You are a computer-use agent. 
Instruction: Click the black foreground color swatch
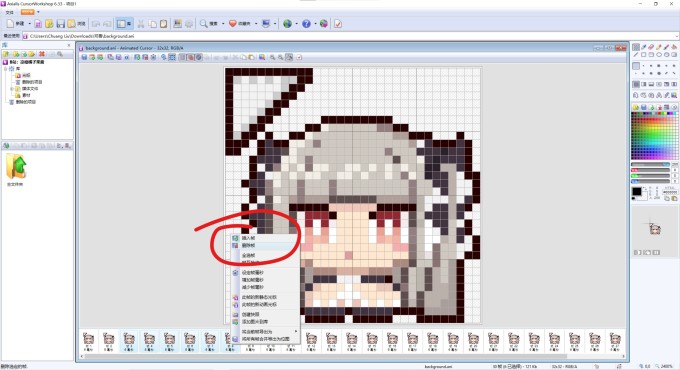tap(636, 191)
